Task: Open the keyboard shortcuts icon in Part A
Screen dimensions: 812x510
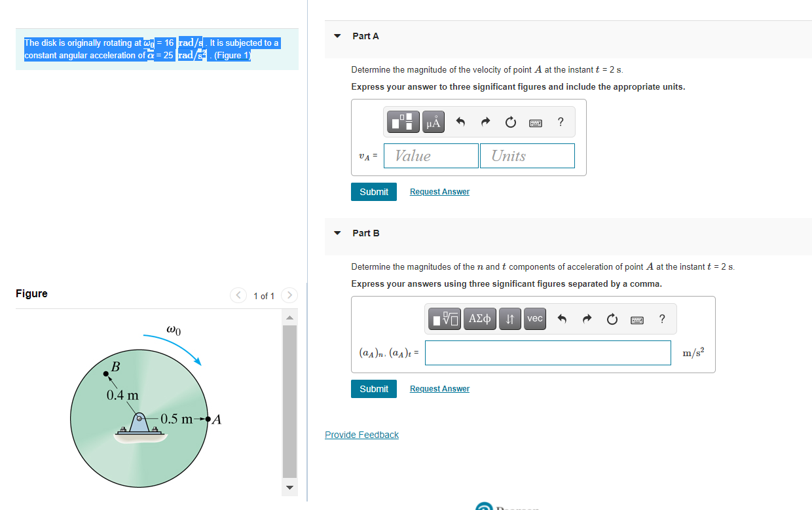Action: (535, 122)
